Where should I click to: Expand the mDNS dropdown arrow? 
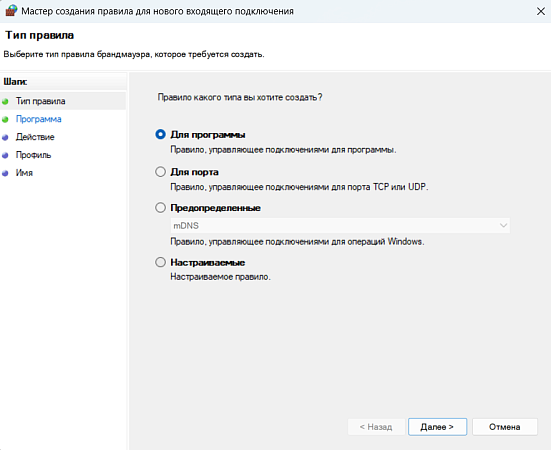tap(503, 226)
